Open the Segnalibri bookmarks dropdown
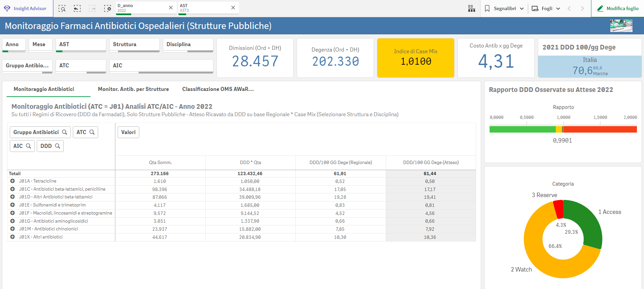Image resolution: width=644 pixels, height=289 pixels. (504, 8)
